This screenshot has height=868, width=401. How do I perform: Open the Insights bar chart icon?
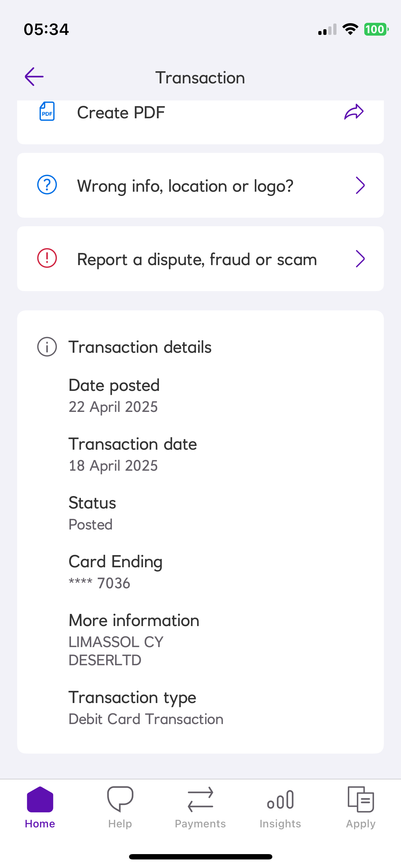pyautogui.click(x=280, y=800)
